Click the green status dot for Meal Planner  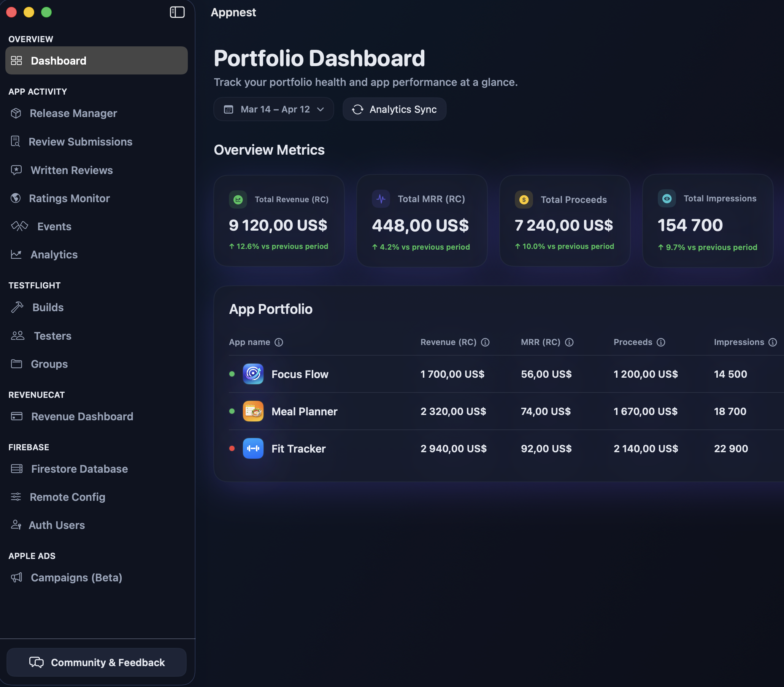coord(232,411)
